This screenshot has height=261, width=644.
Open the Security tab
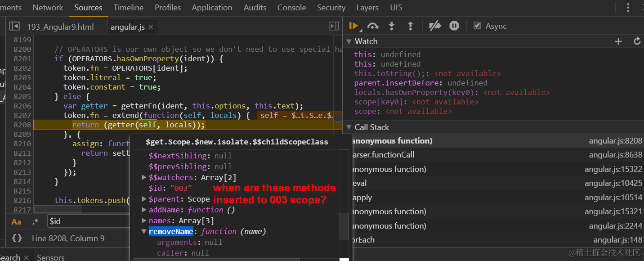point(331,8)
